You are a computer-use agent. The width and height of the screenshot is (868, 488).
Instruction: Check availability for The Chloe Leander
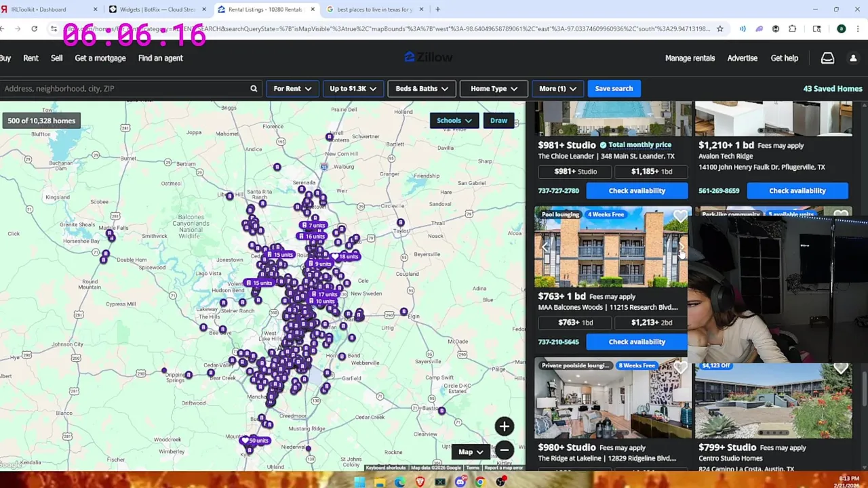pyautogui.click(x=637, y=191)
